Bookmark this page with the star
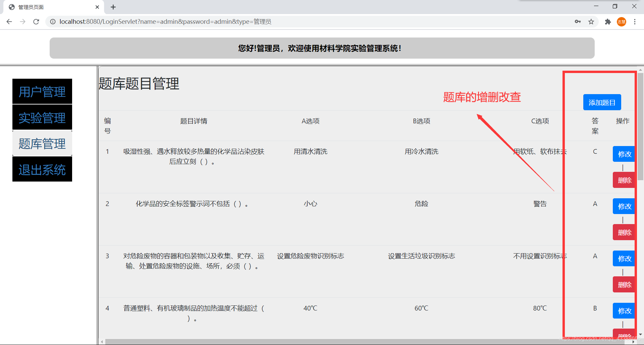The height and width of the screenshot is (345, 644). tap(591, 21)
